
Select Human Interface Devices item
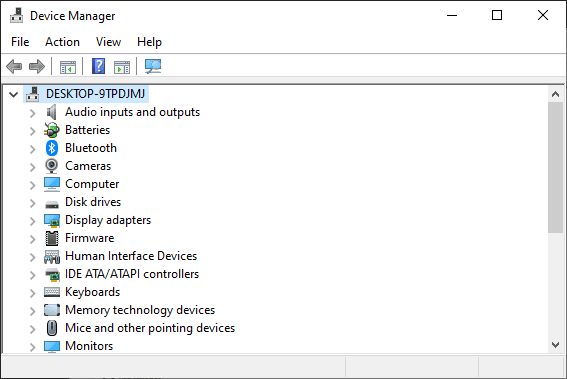point(131,256)
